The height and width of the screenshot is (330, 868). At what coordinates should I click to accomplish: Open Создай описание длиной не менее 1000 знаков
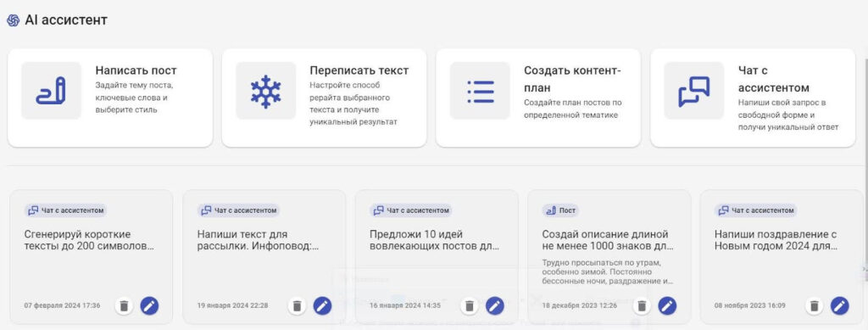coord(608,240)
